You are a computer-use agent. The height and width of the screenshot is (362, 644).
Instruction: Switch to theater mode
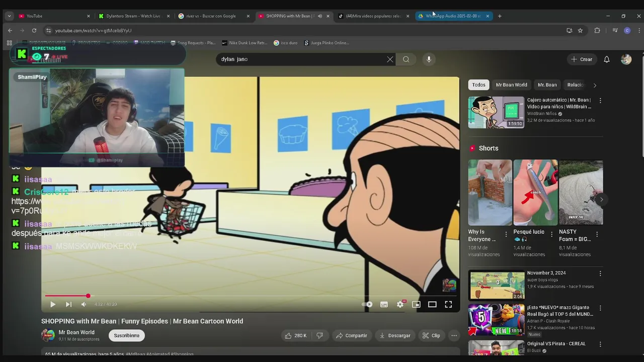(432, 304)
